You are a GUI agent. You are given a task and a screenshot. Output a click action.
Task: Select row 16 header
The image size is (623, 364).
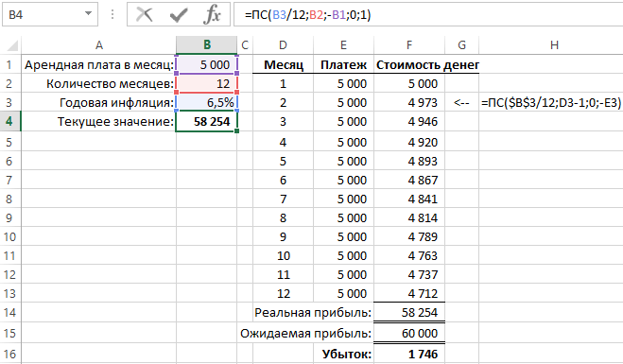[x=9, y=354]
